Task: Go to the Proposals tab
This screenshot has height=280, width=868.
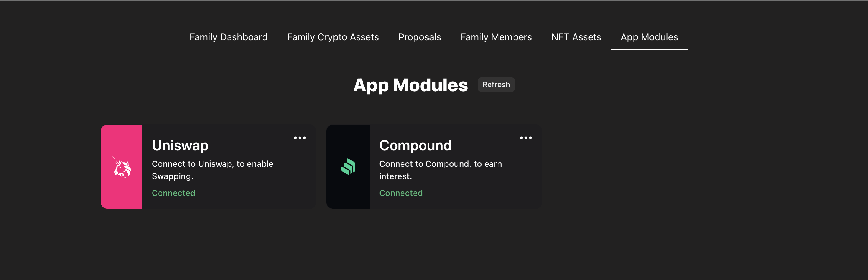Action: coord(420,37)
